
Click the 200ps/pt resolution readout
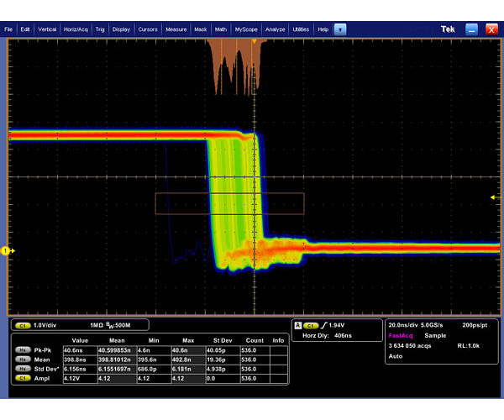[x=475, y=325]
